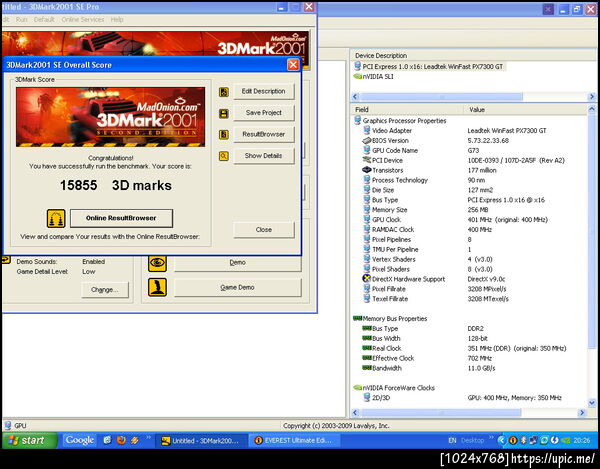Click bottom horizontal scrollbar right arrow
The height and width of the screenshot is (469, 600).
(582, 413)
